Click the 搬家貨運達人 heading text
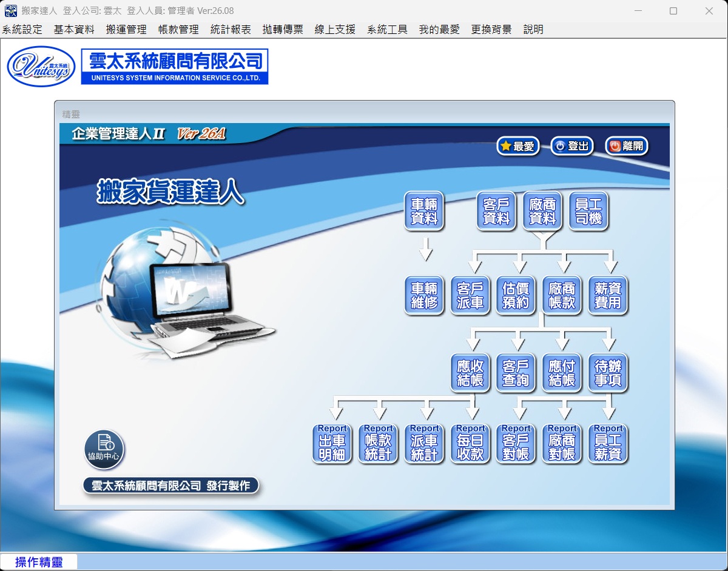 [170, 192]
